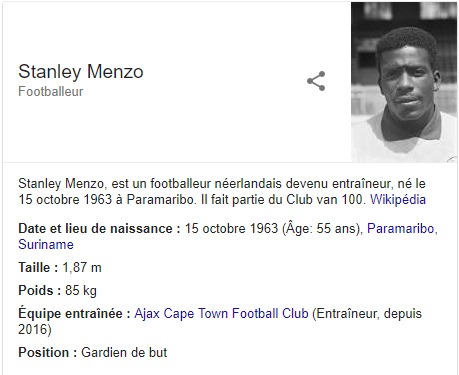
Task: Select the 'Date et lieu de naissance' label
Action: coord(99,228)
